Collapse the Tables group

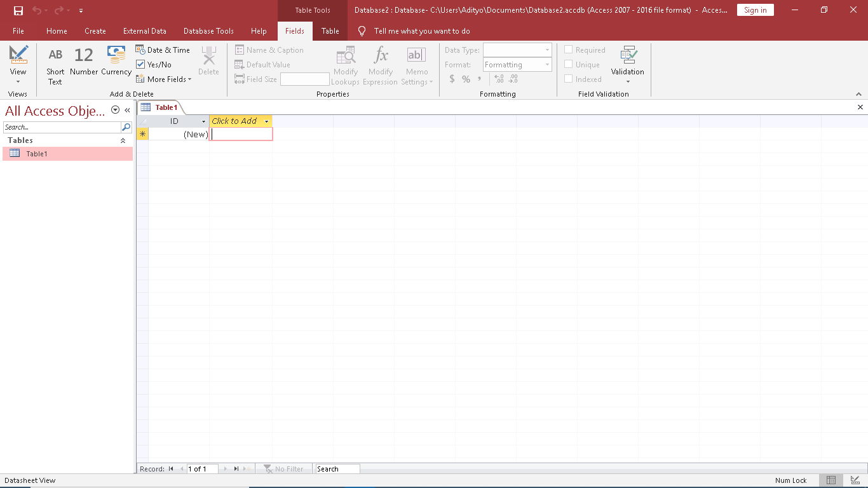click(123, 140)
